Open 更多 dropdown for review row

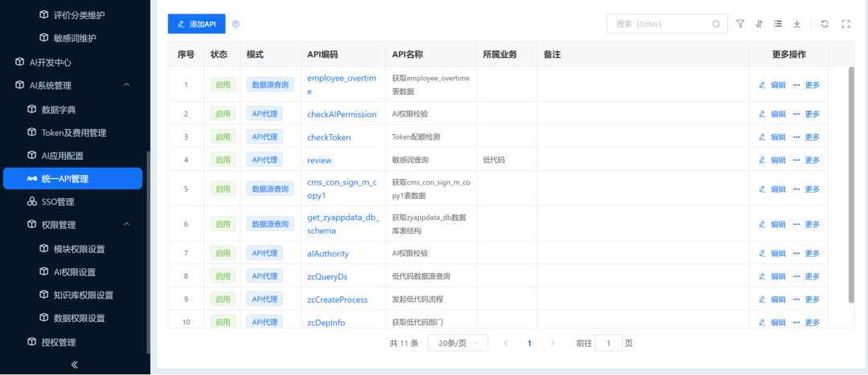pos(807,160)
